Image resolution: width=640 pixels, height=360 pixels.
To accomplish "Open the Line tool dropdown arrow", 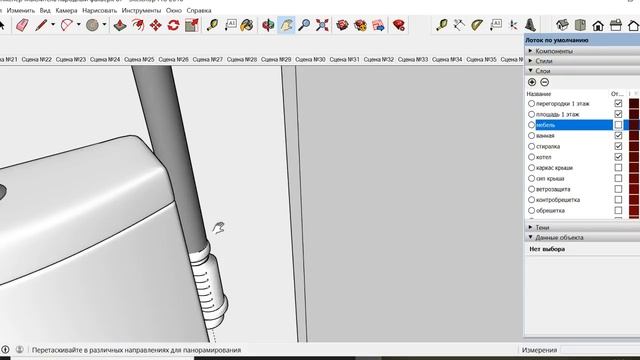I will point(53,25).
